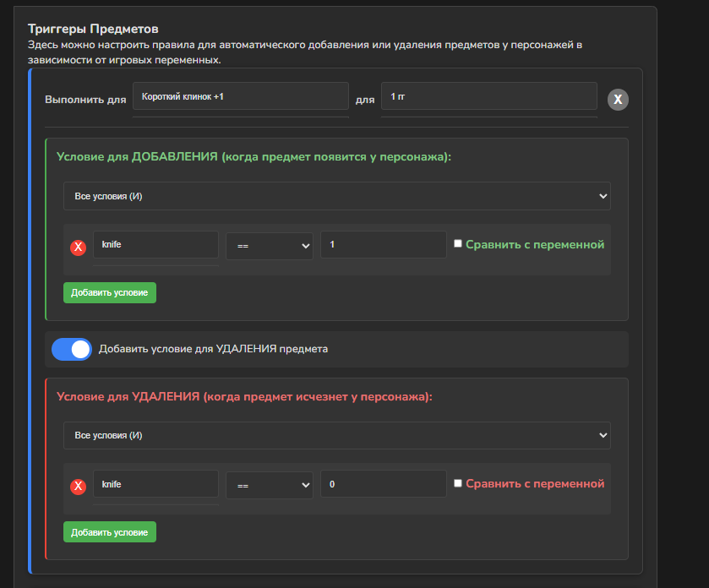Open the == operator dropdown in ДОБАВЛЕНИЯ section

[x=269, y=246]
